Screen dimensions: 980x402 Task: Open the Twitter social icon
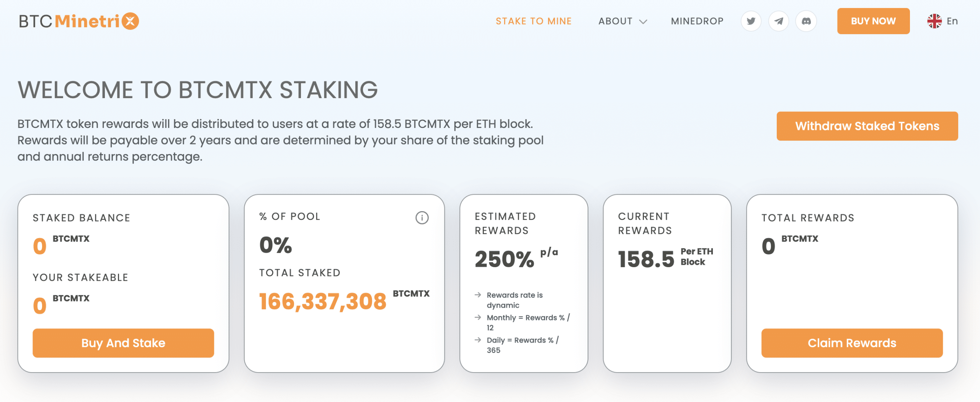point(751,21)
